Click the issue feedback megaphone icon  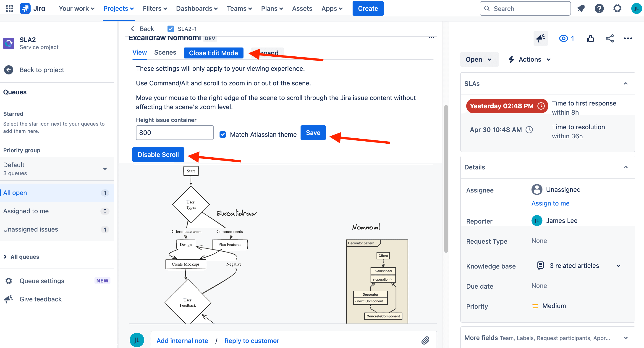pyautogui.click(x=540, y=38)
